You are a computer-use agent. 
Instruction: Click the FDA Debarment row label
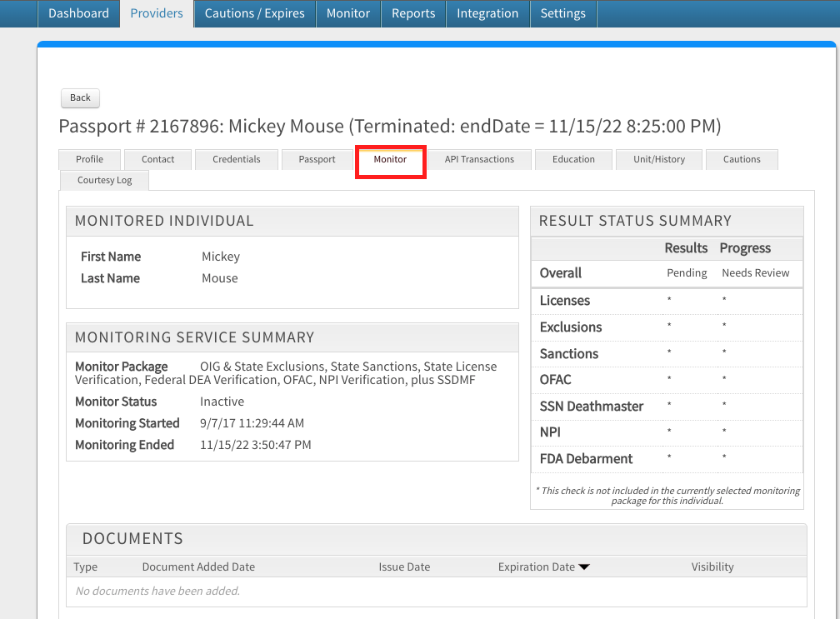(586, 459)
